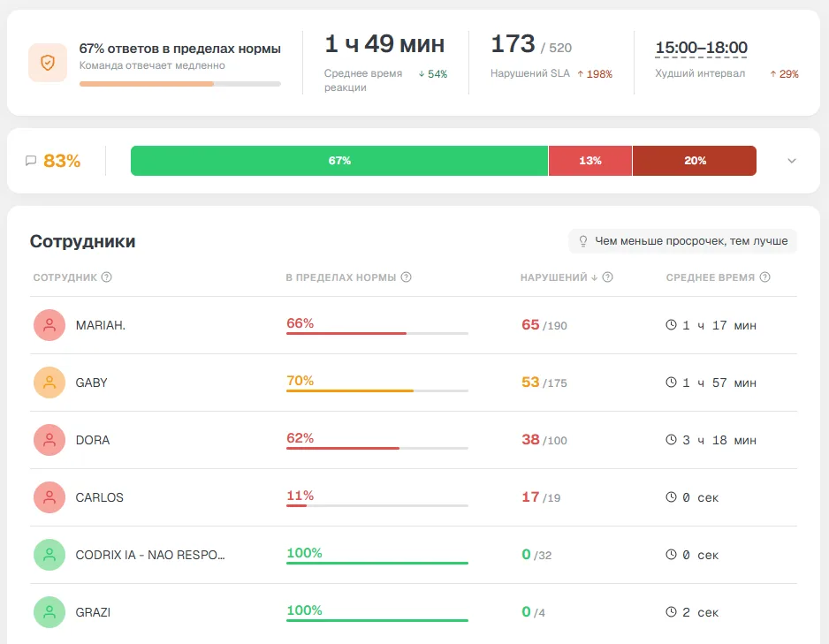Image resolution: width=829 pixels, height=644 pixels.
Task: Click GRAZI avatar icon
Action: point(49,612)
